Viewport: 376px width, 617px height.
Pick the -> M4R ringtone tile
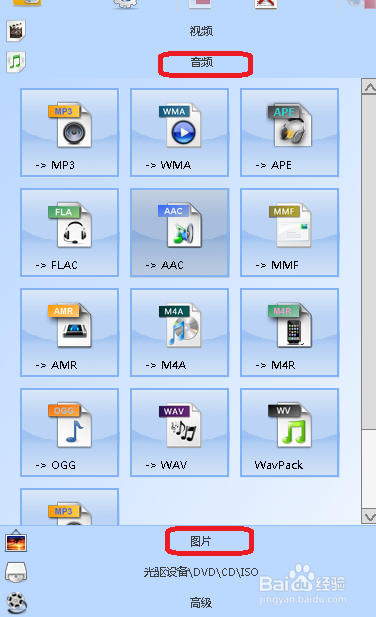(289, 333)
